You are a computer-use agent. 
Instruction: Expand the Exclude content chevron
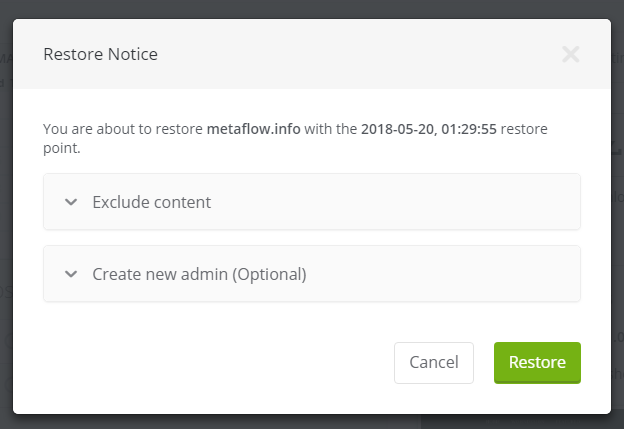70,202
